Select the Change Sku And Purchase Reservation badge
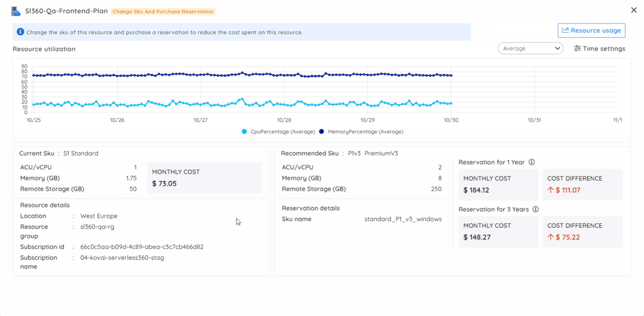This screenshot has width=644, height=316. point(163,11)
